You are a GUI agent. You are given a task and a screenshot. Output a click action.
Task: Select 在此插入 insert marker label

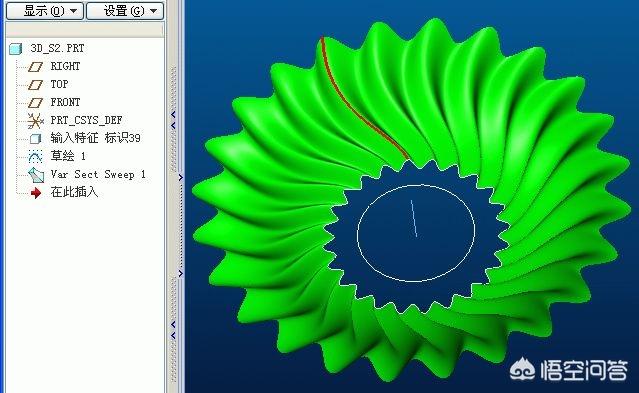coord(74,192)
